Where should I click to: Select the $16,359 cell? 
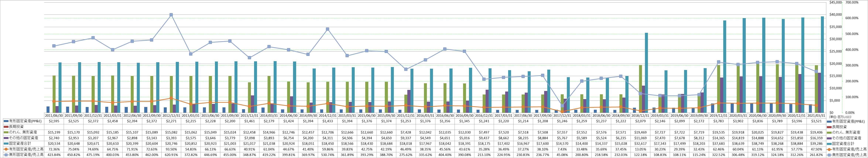[x=816, y=138]
